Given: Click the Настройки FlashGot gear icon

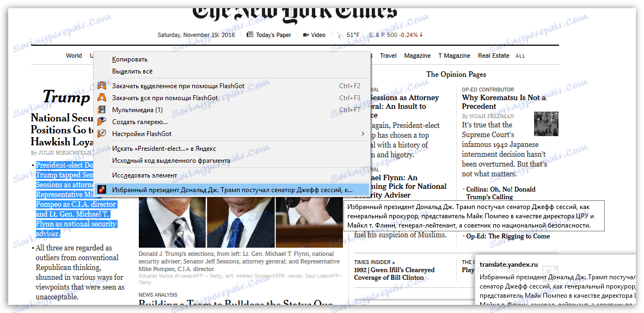Looking at the screenshot, I should tap(101, 133).
